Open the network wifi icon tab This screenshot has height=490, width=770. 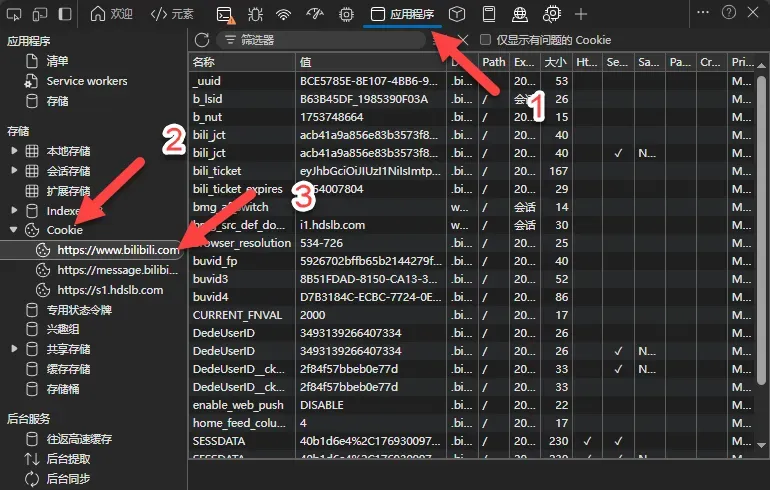(x=283, y=14)
